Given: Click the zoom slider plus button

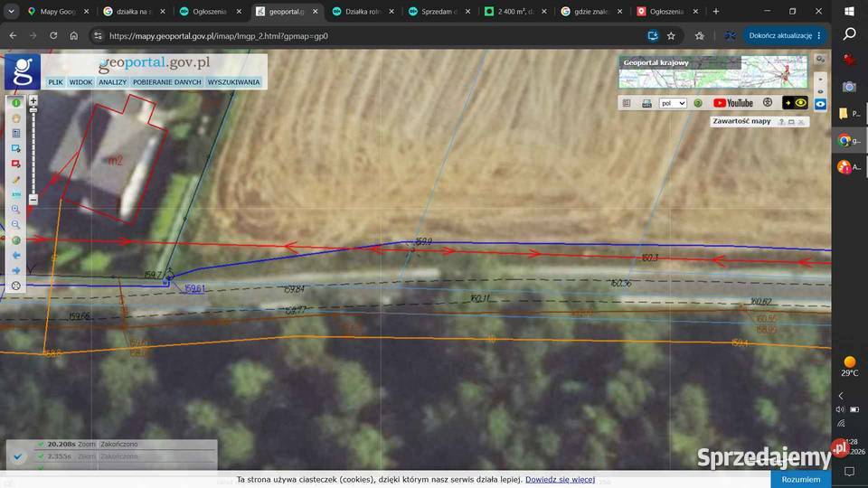Looking at the screenshot, I should pyautogui.click(x=33, y=100).
